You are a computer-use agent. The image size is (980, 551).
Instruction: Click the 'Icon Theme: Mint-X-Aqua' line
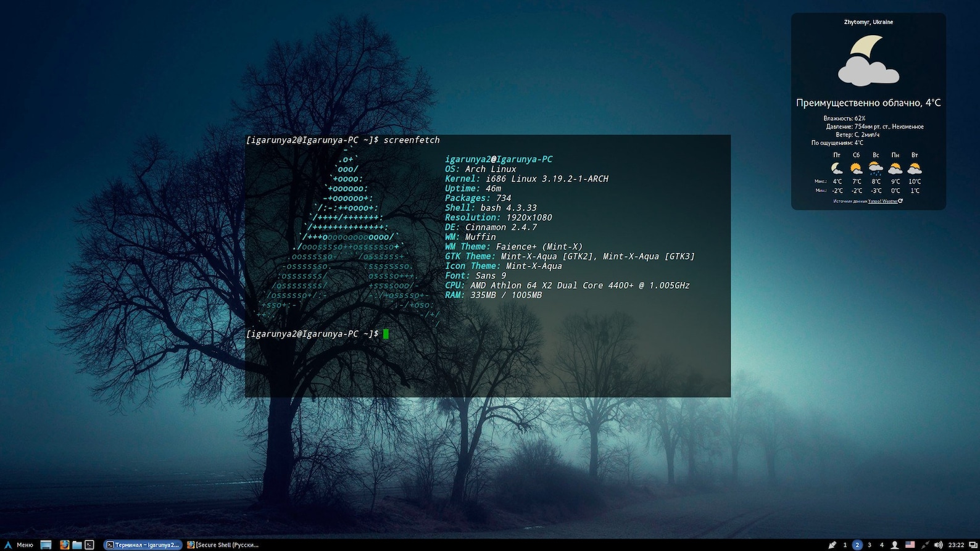504,266
